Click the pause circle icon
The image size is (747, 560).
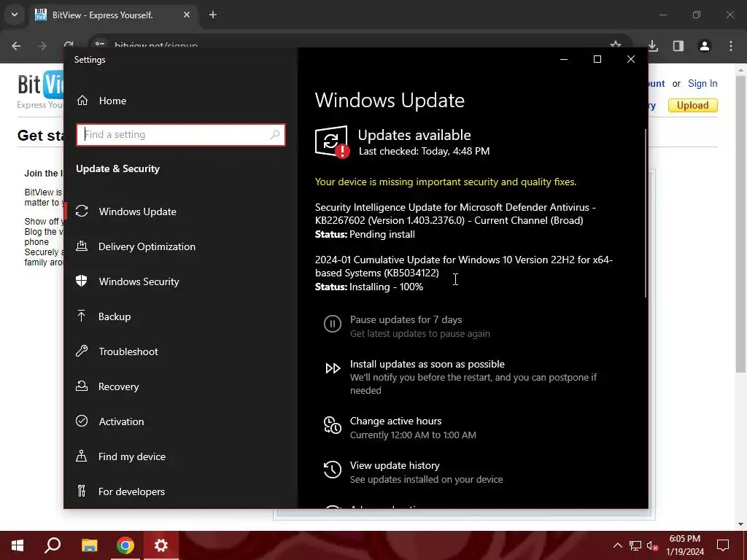[x=333, y=324]
